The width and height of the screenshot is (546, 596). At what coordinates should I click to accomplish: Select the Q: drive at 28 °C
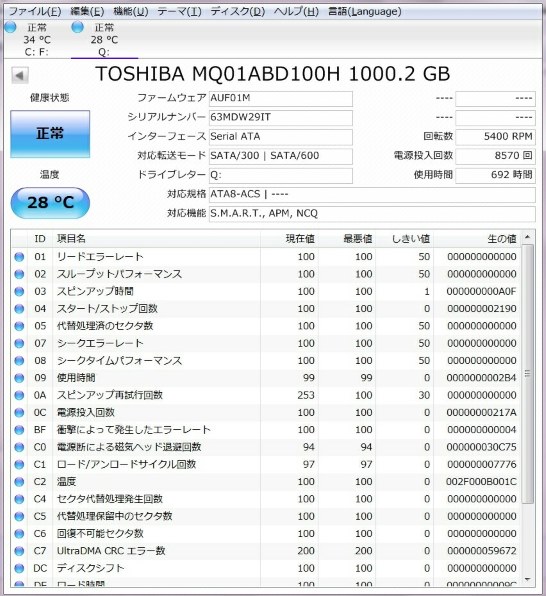[104, 40]
